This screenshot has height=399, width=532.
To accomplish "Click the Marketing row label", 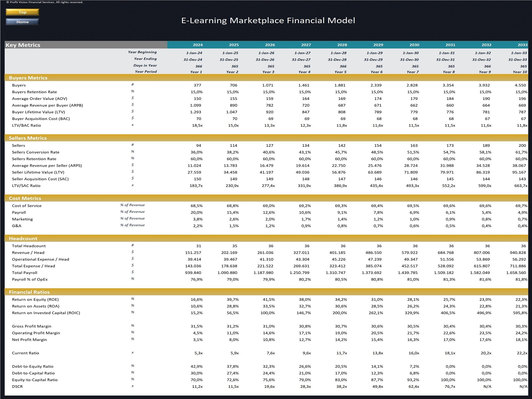I will point(22,219).
